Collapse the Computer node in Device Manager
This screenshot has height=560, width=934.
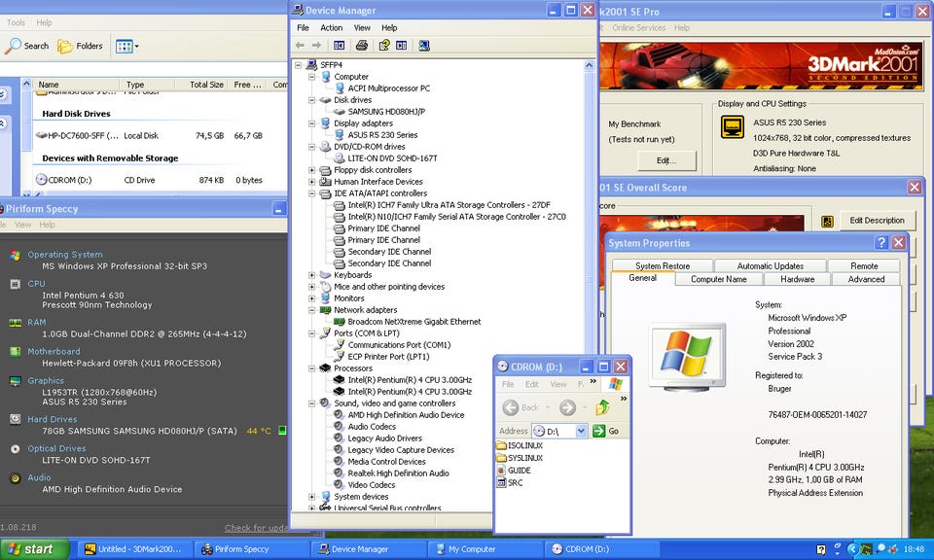(x=311, y=77)
